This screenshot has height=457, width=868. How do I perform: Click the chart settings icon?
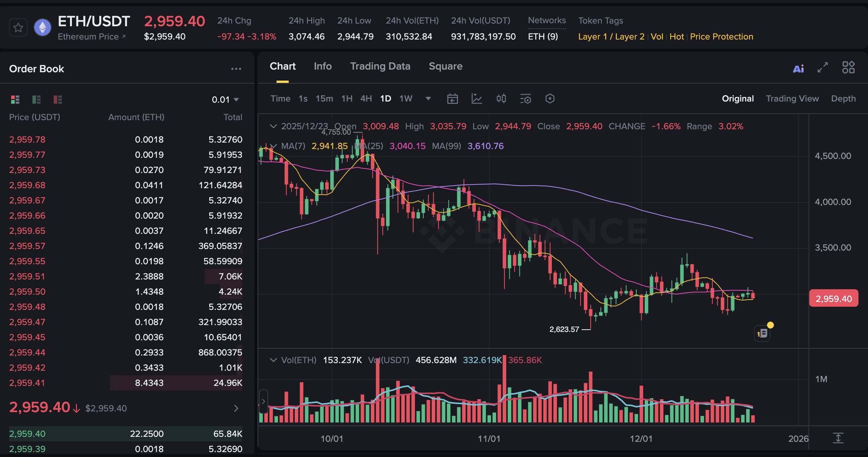coord(550,98)
